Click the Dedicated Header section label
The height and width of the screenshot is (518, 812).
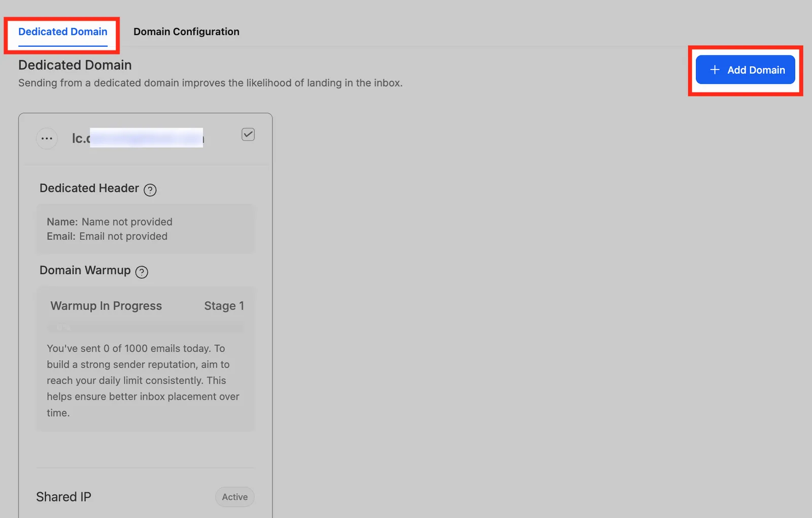tap(89, 188)
